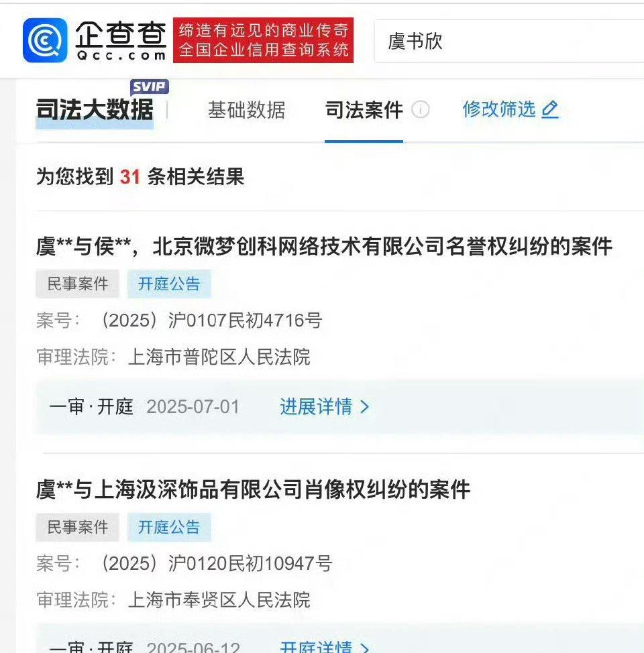644x653 pixels.
Task: Click 开庭公告 tag on first case
Action: pyautogui.click(x=169, y=284)
